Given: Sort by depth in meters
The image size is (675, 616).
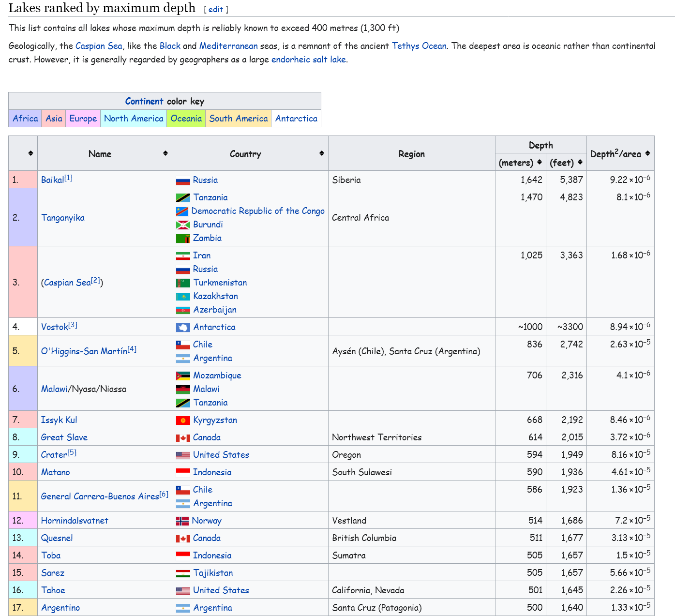Looking at the screenshot, I should click(540, 162).
